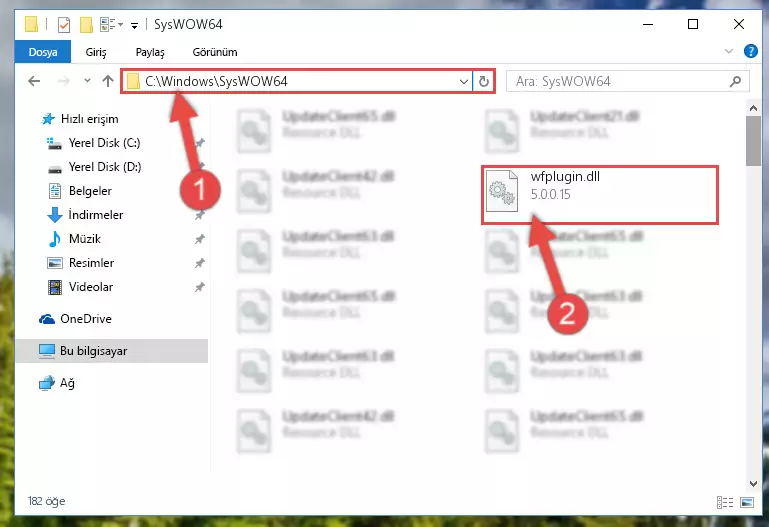
Task: Click the 182 öğe status text
Action: point(47,501)
